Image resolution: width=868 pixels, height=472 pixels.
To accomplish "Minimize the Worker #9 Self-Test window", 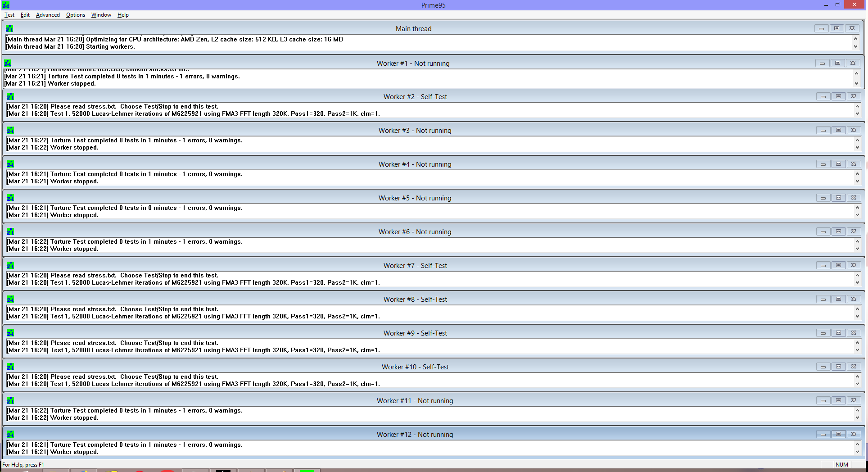I will click(x=823, y=333).
